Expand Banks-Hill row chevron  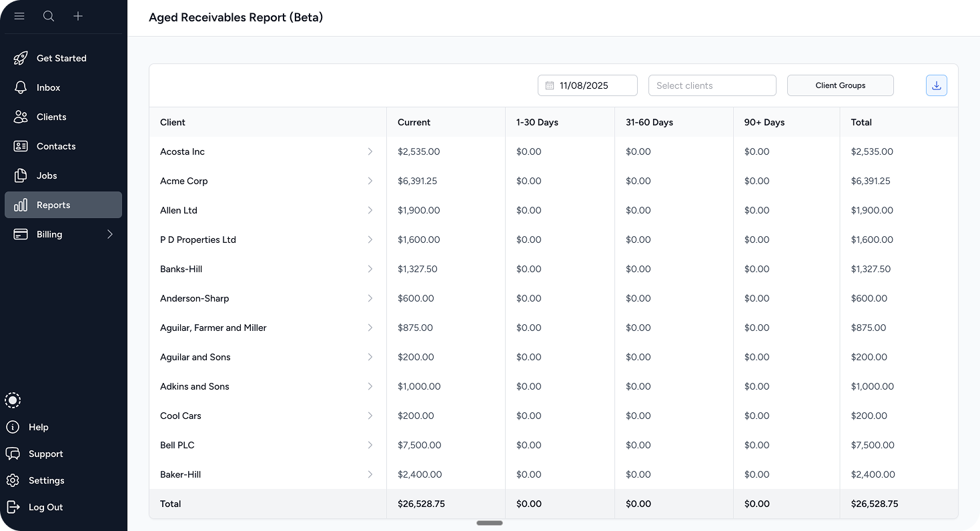[x=370, y=269]
